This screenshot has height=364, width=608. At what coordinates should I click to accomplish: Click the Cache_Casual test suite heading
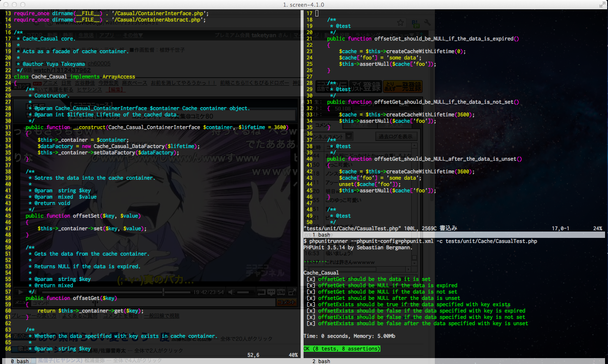click(321, 273)
